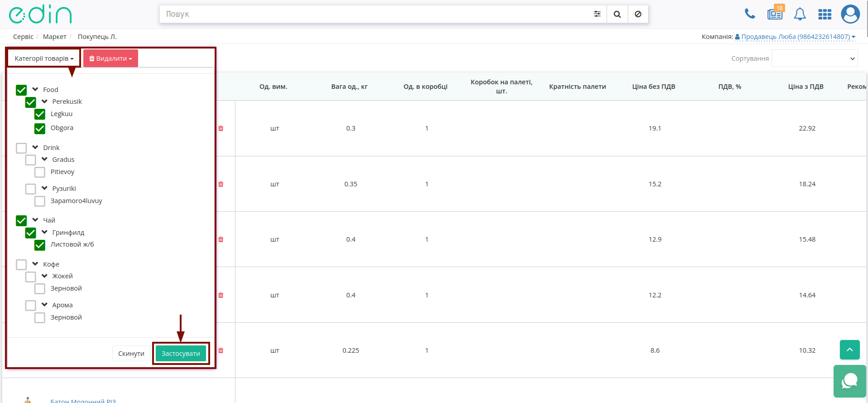
Task: Check the Pyзuriki checkbox
Action: pyautogui.click(x=30, y=189)
